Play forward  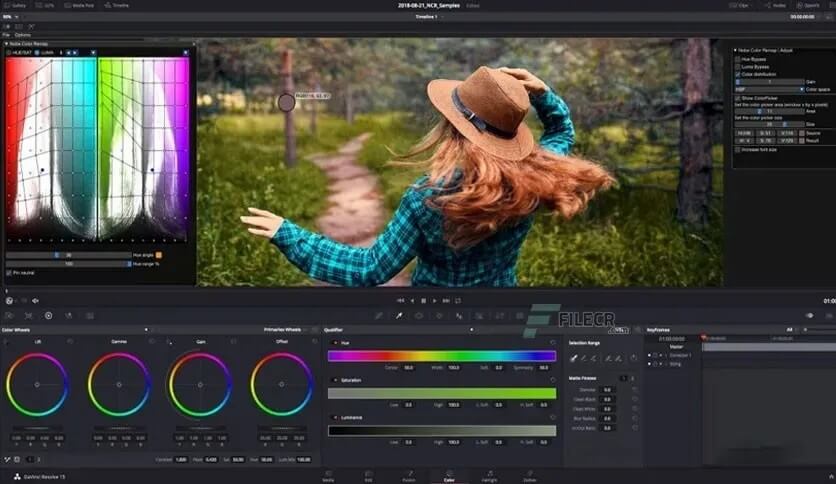pos(435,301)
